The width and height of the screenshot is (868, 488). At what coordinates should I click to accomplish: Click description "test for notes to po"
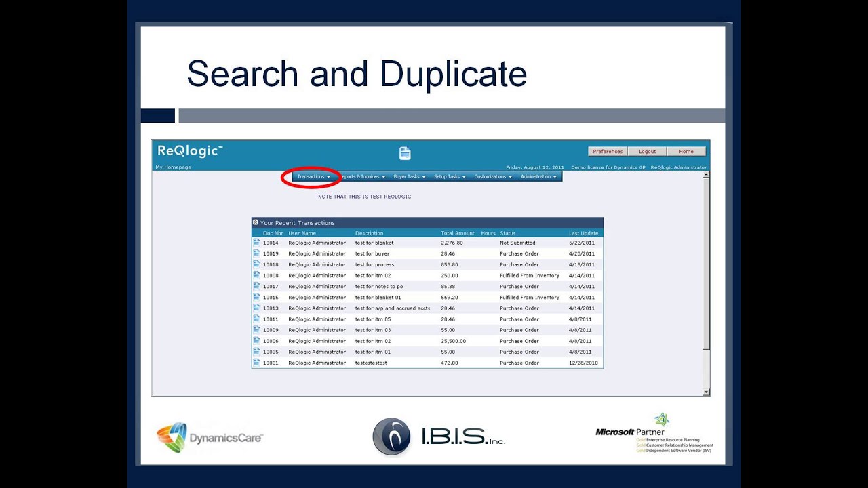pos(379,286)
